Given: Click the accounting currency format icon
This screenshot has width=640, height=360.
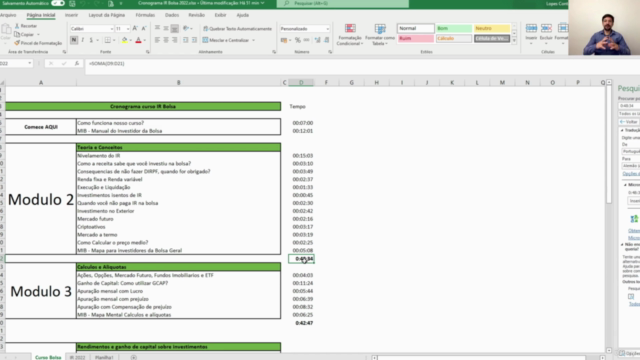Looking at the screenshot, I should (284, 40).
